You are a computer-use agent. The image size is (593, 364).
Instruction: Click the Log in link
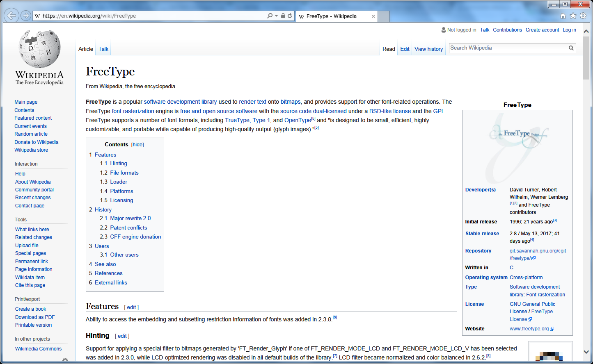(569, 30)
